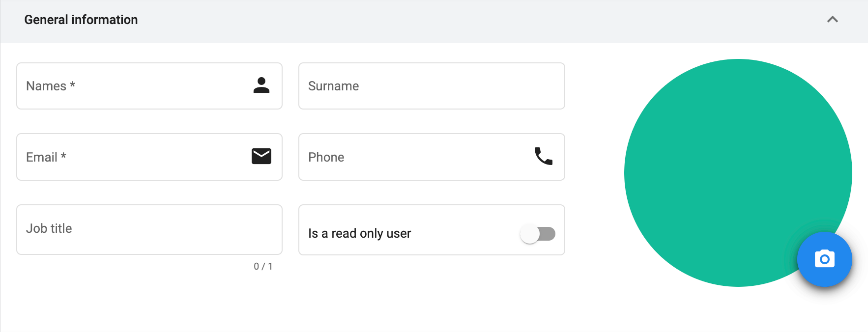The height and width of the screenshot is (332, 868).
Task: Focus the Surname input field
Action: (x=432, y=86)
